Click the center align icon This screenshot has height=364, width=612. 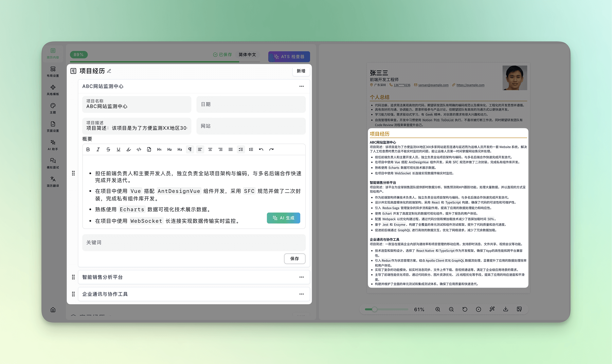[210, 149]
